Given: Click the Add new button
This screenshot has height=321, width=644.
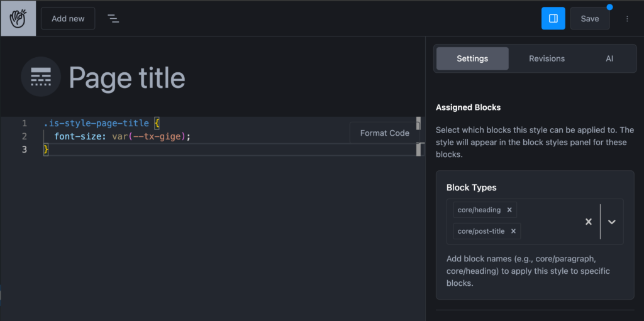Looking at the screenshot, I should click(68, 19).
